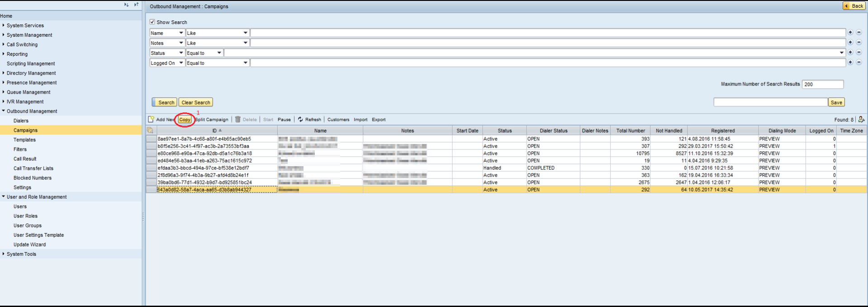
Task: Select the row starting with ID 2f8d96a3
Action: (x=151, y=175)
